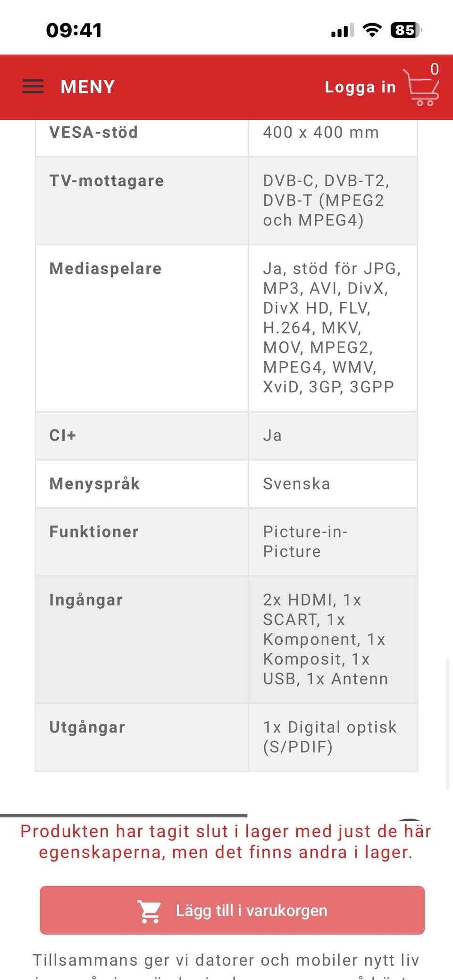453x980 pixels.
Task: Click the Lägg till i varukorgen button
Action: [232, 910]
